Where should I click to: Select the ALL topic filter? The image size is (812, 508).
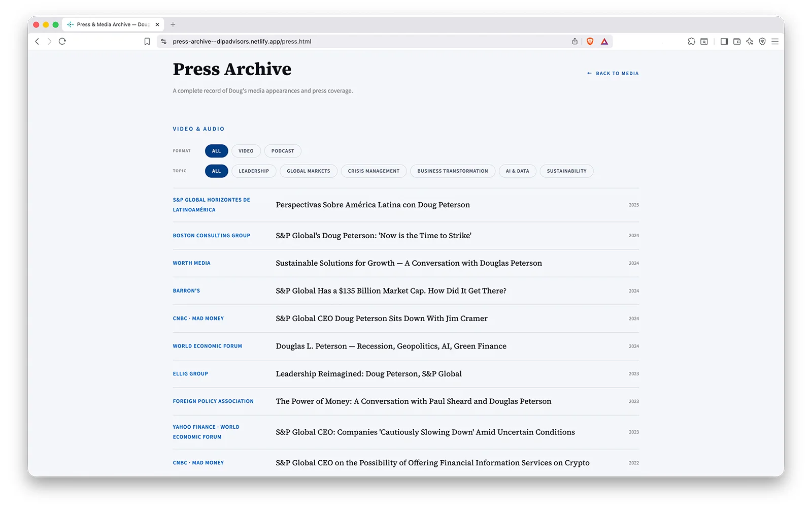click(217, 171)
